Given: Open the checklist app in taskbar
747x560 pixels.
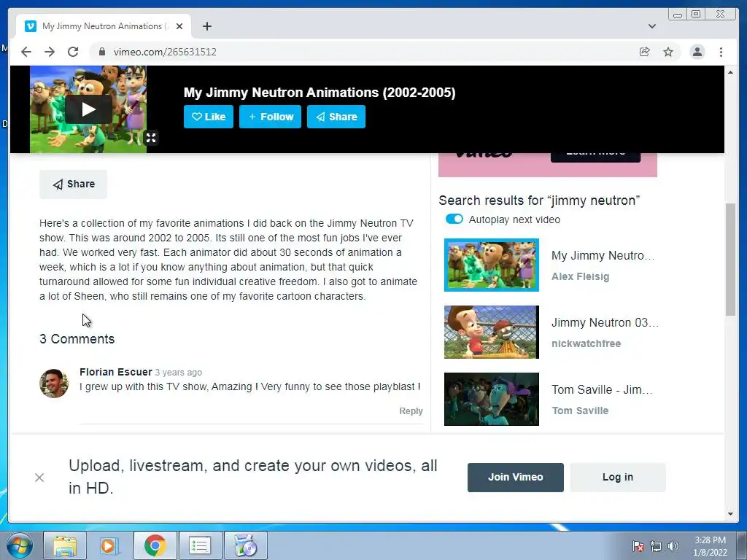Looking at the screenshot, I should [200, 545].
